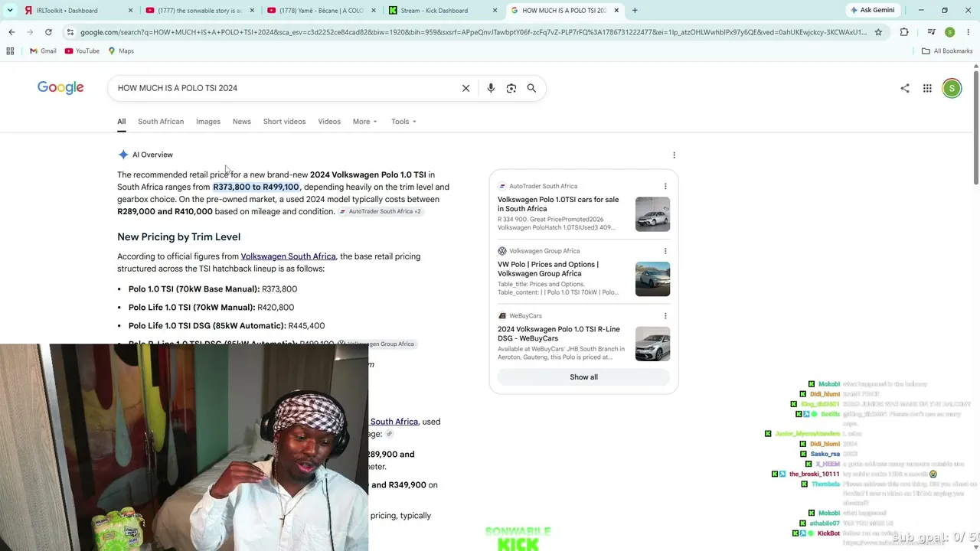Image resolution: width=980 pixels, height=551 pixels.
Task: Select the Polo Life 1.0 TSI R420,800 line
Action: pos(211,308)
